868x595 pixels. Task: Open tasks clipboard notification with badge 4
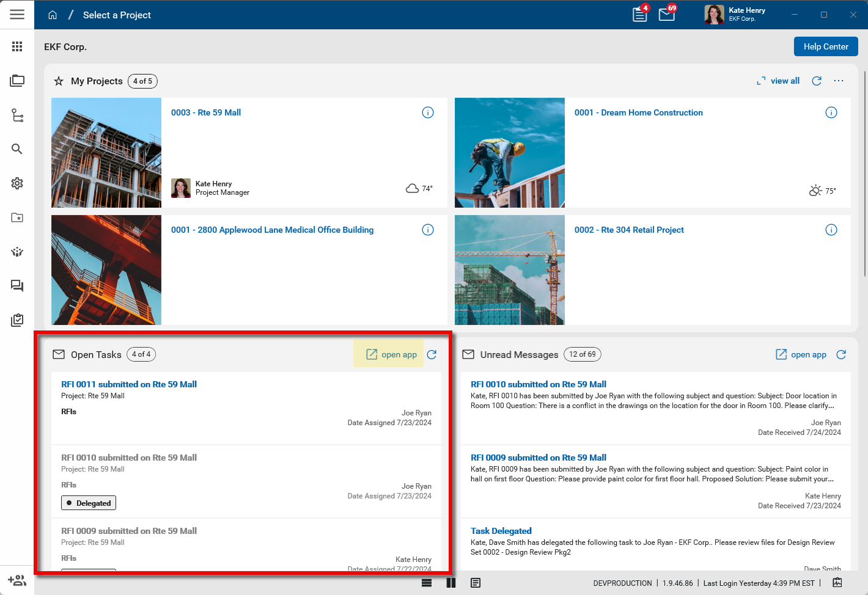click(x=640, y=15)
